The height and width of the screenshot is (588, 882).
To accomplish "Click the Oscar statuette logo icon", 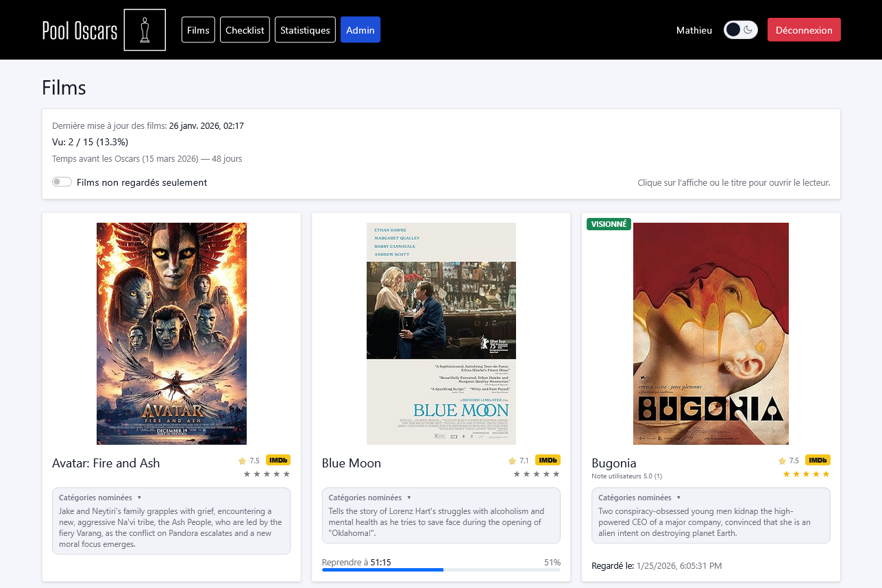I will (145, 30).
